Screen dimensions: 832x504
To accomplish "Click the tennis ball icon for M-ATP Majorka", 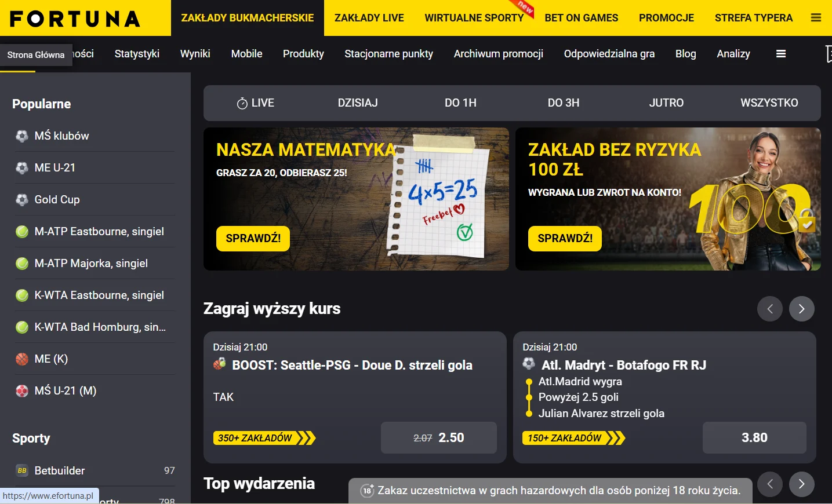I will point(22,264).
